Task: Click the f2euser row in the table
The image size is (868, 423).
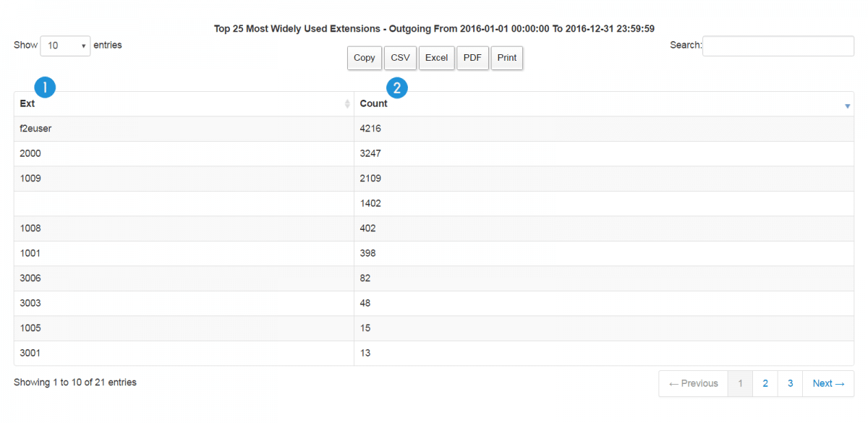Action: [x=181, y=128]
